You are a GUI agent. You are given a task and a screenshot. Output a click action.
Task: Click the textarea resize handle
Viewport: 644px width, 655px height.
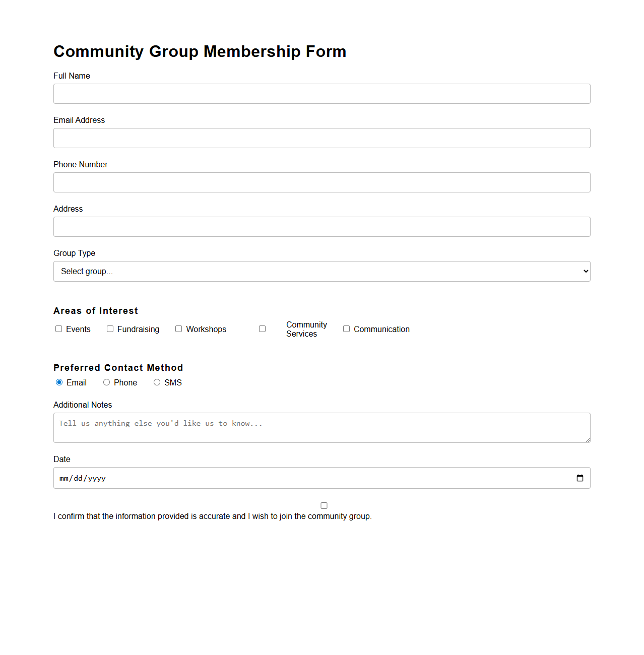[588, 440]
